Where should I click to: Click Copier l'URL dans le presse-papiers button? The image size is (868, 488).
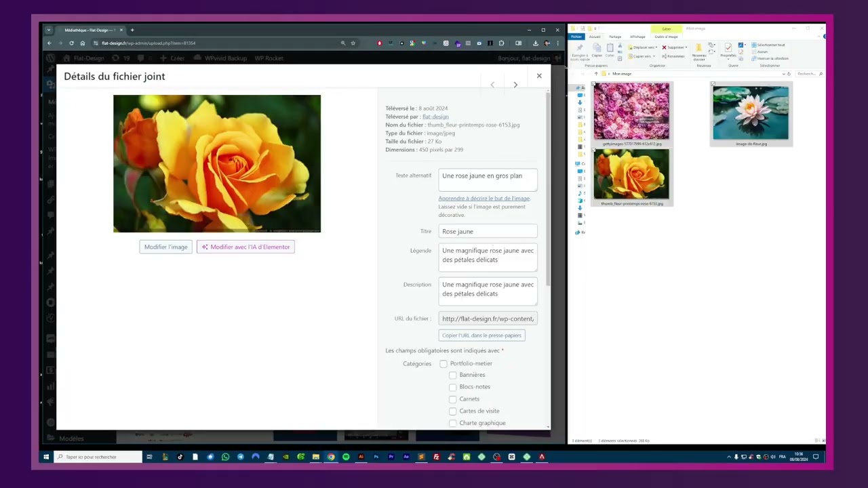click(481, 335)
